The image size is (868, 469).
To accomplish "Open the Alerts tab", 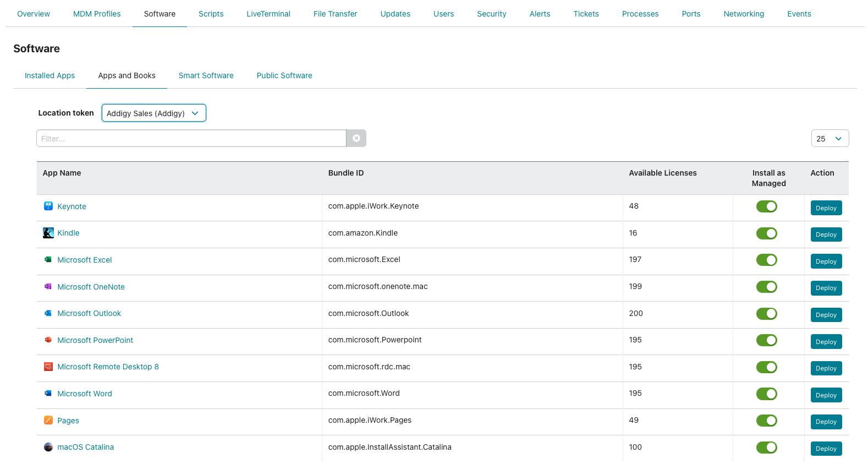I will pos(540,14).
